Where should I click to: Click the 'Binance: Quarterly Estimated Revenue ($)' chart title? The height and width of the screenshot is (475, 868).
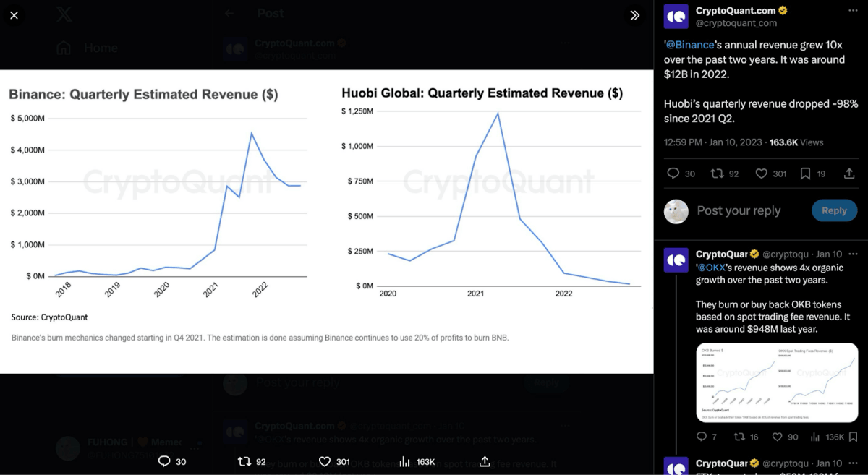coord(143,95)
